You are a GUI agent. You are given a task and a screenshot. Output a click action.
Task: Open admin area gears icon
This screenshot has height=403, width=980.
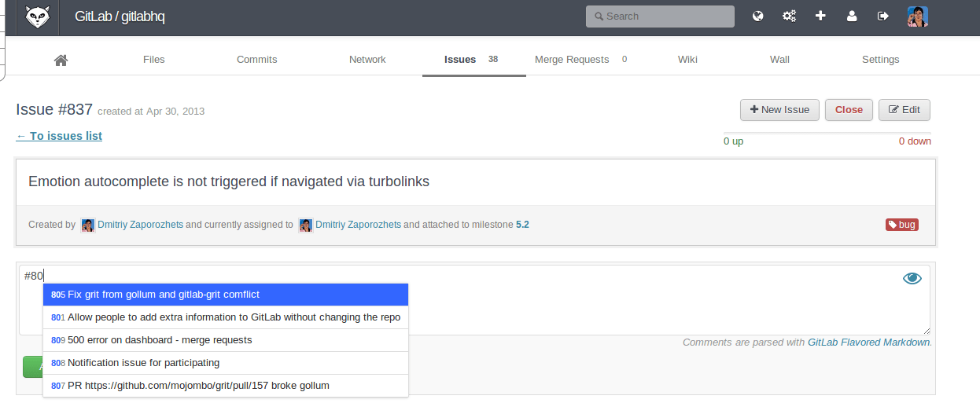[789, 16]
